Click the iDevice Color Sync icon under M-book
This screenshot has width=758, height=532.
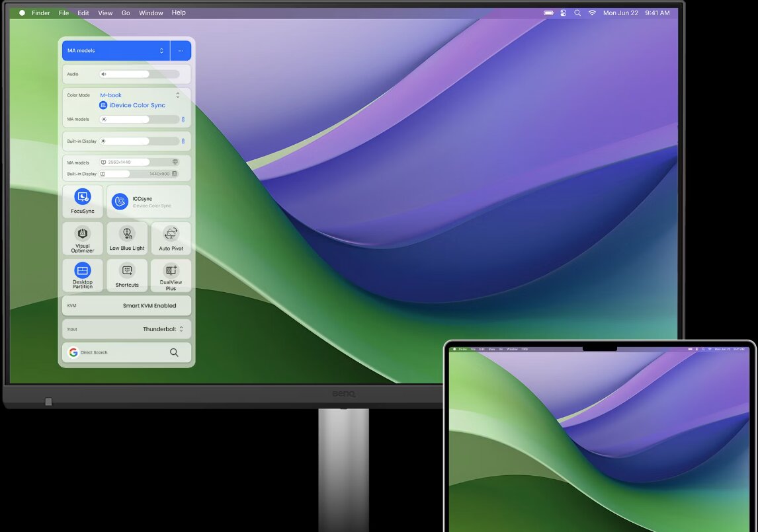103,105
